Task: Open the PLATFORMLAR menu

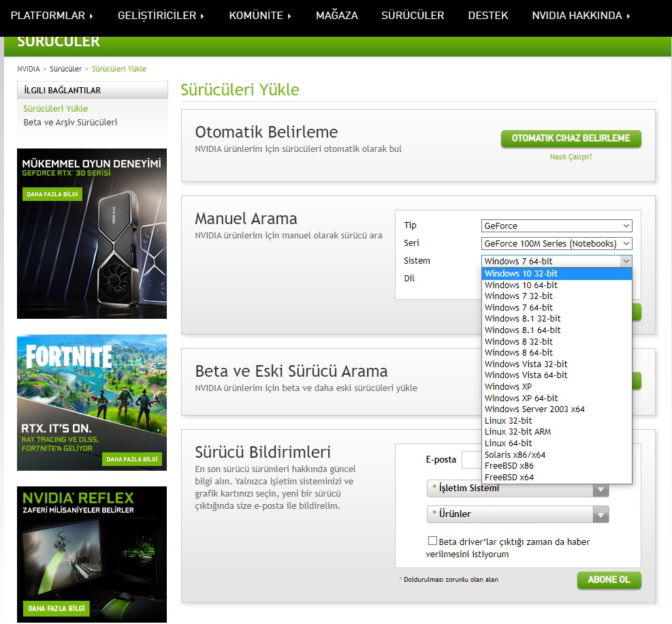Action: [x=52, y=16]
